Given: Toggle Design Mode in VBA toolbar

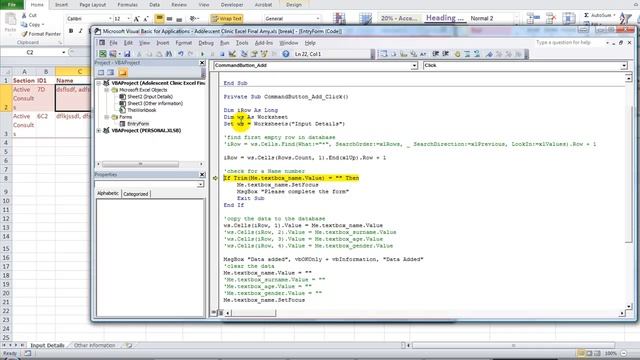Looking at the screenshot, I should [x=232, y=54].
